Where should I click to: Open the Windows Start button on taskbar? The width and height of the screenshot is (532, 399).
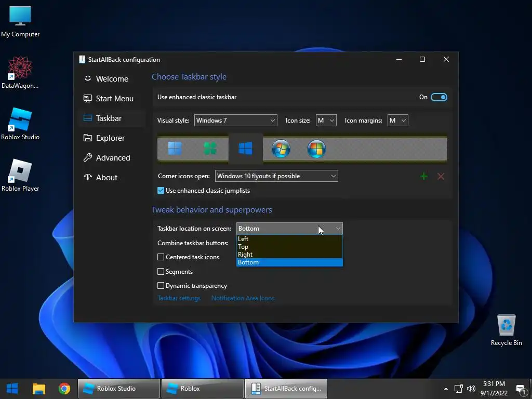12,389
